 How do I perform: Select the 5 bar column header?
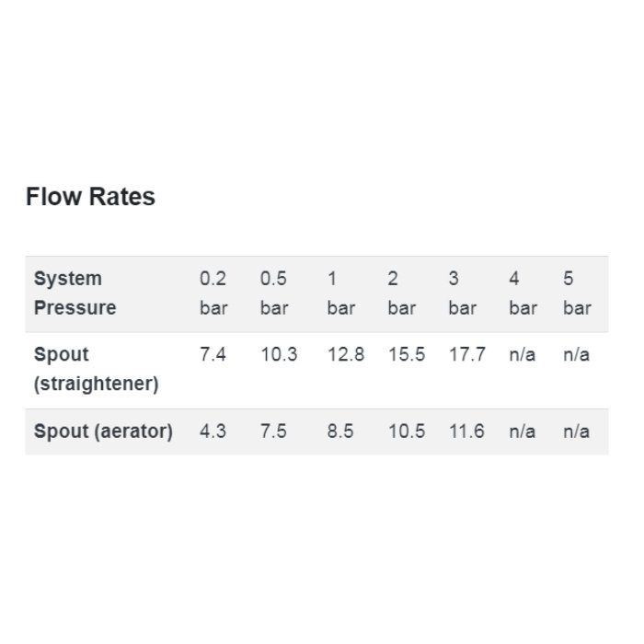[577, 293]
